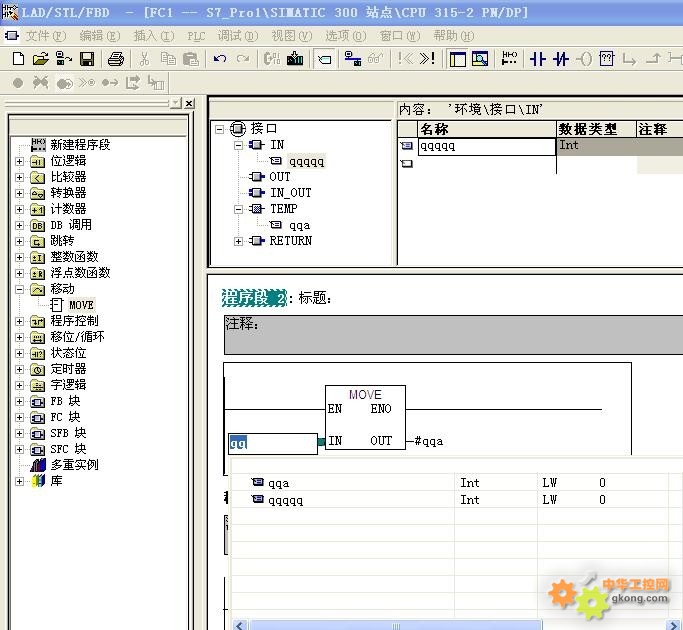Select qqqqq under the IN node
Screen dimensions: 683x630
click(306, 161)
